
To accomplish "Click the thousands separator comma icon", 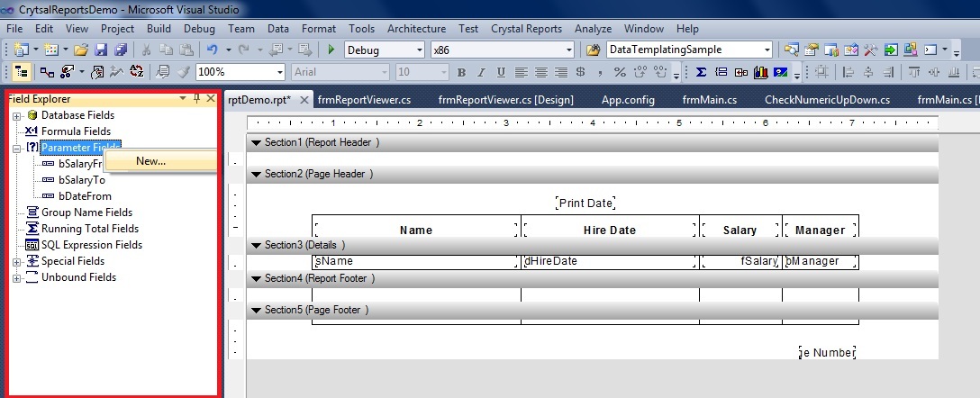I will tap(600, 72).
